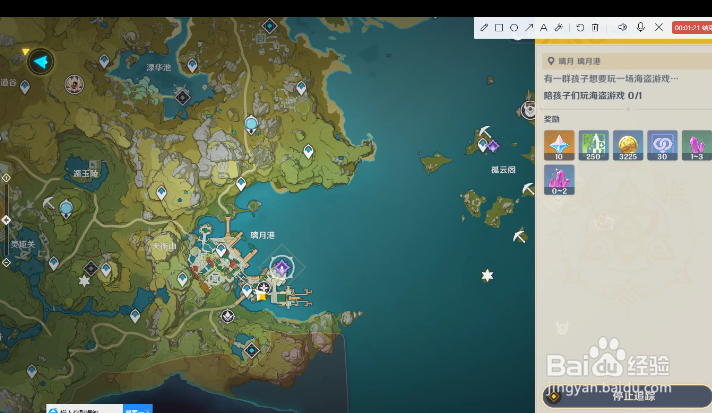Click the teleport waypoint beside 道谷 label
Viewport: 712px width, 413px height.
[x=25, y=87]
